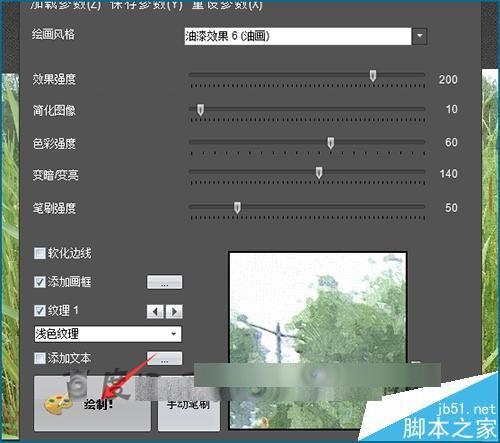Screen dimensions: 500x443
Task: Click the 简化图像 value 10
Action: click(451, 109)
